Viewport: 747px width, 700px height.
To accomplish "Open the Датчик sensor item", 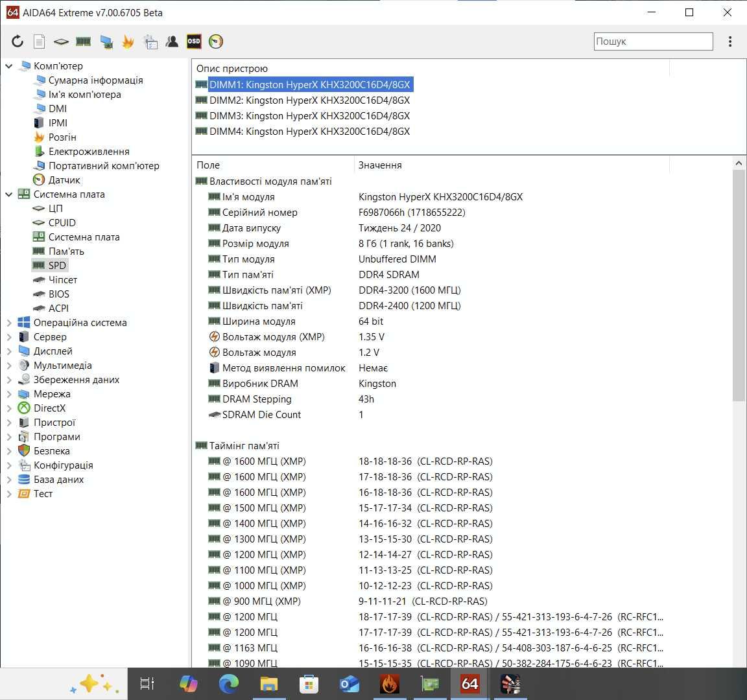I will tap(64, 180).
